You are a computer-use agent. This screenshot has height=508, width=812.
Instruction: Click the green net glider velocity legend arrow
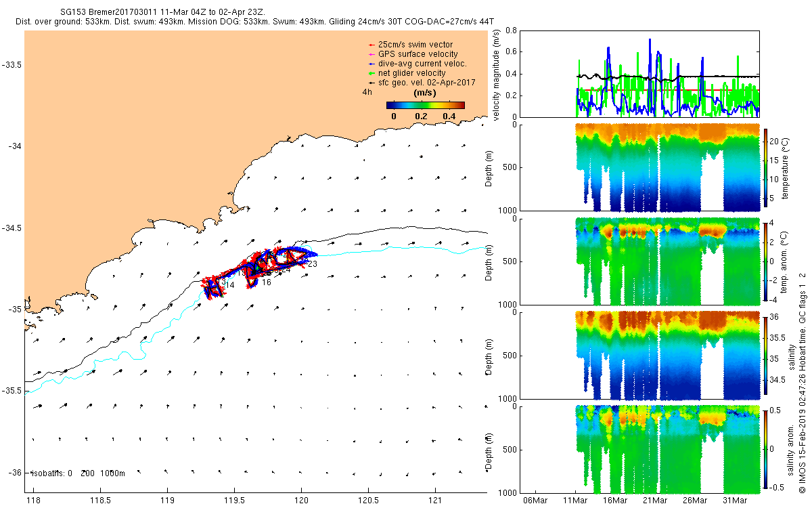[x=371, y=73]
